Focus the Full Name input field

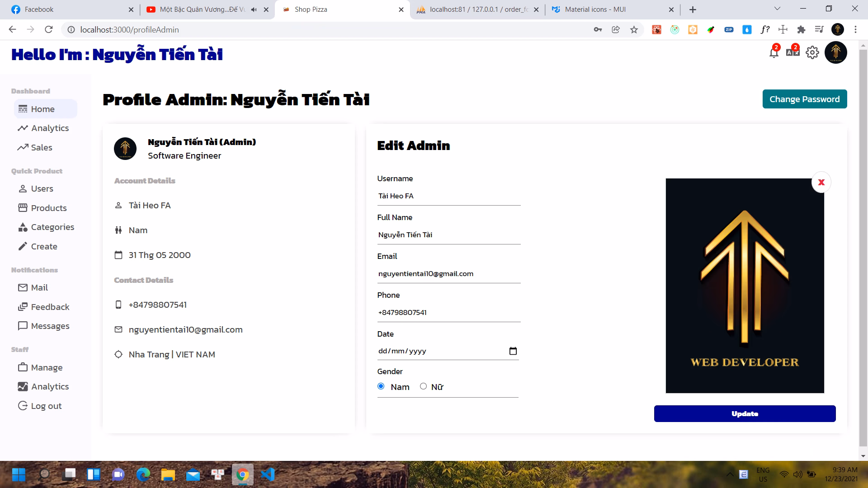[x=449, y=235]
